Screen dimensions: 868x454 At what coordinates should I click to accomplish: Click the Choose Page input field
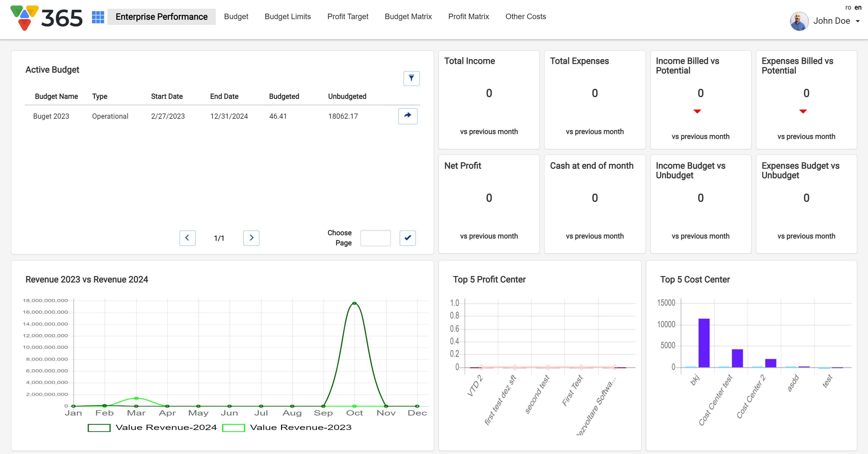click(375, 238)
